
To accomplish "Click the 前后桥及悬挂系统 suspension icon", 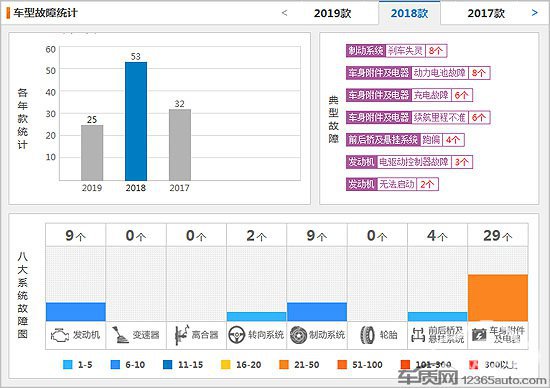I will [418, 335].
